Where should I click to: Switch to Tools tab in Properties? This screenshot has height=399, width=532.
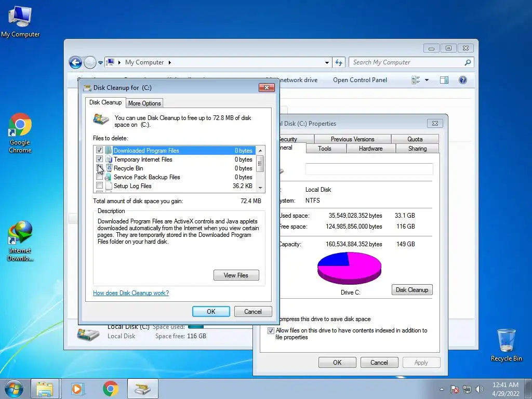[x=325, y=148]
